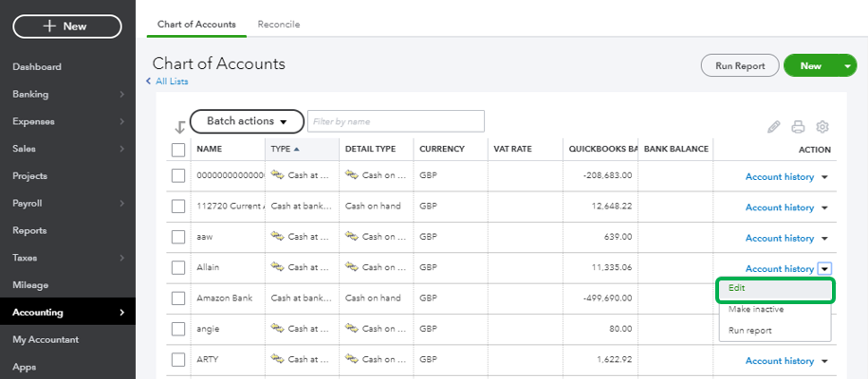Click the Run Report button
Viewport: 868px width, 379px height.
click(740, 66)
